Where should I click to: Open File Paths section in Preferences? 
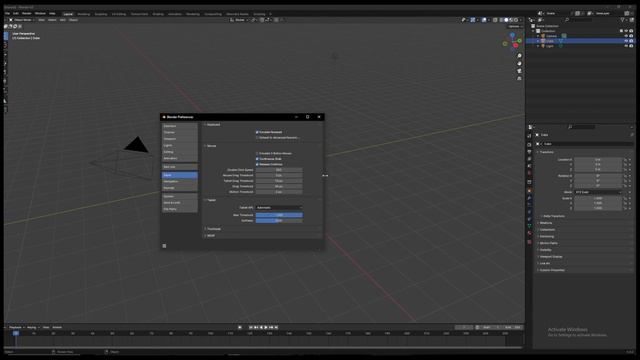[x=180, y=209]
